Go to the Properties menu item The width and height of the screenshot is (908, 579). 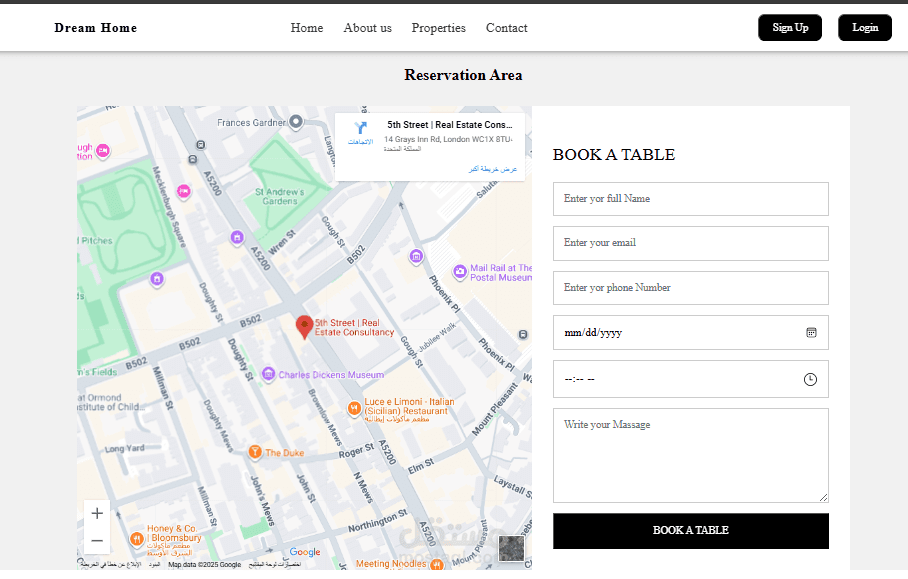(x=438, y=28)
